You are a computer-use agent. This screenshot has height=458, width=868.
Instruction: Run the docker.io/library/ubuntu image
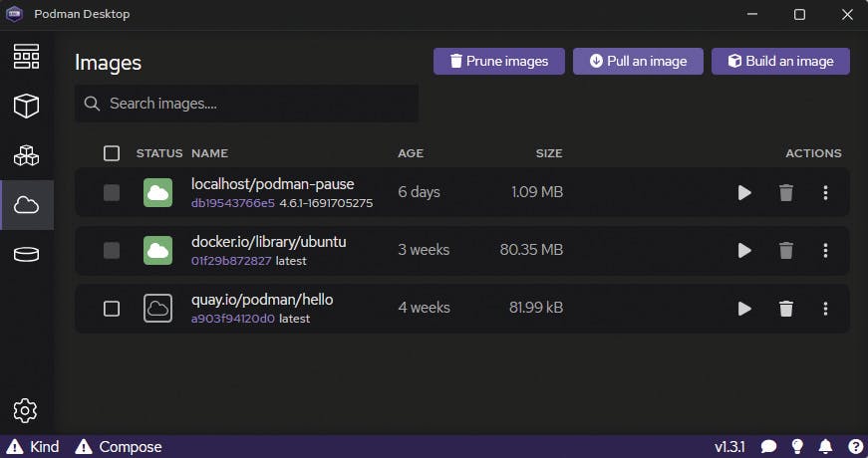[744, 250]
